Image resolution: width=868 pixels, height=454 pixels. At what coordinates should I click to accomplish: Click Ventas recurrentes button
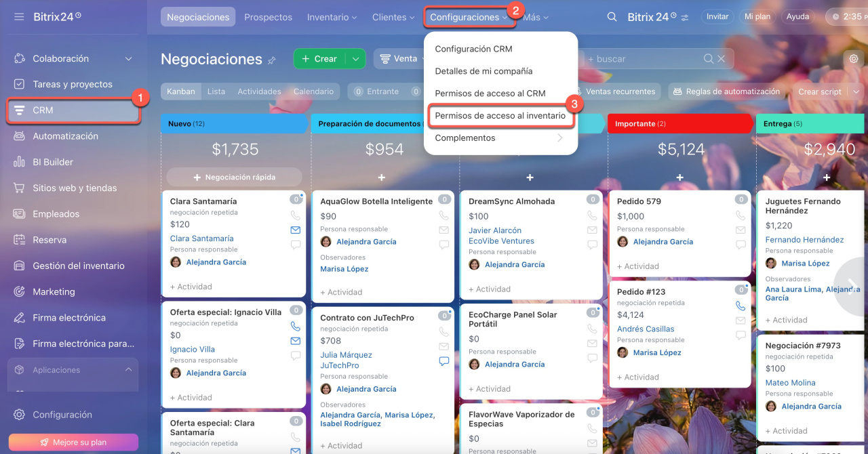point(614,91)
